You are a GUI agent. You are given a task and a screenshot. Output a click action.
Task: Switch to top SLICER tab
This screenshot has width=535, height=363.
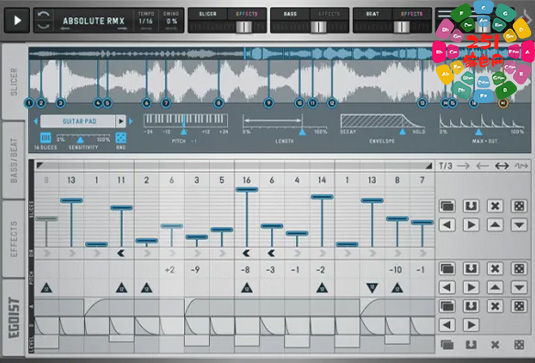[207, 14]
